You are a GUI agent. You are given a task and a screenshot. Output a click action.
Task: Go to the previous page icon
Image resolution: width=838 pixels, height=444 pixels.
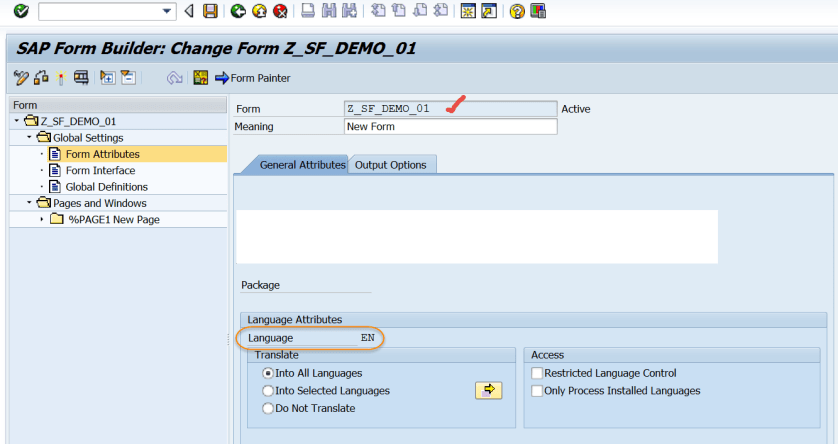pyautogui.click(x=399, y=11)
